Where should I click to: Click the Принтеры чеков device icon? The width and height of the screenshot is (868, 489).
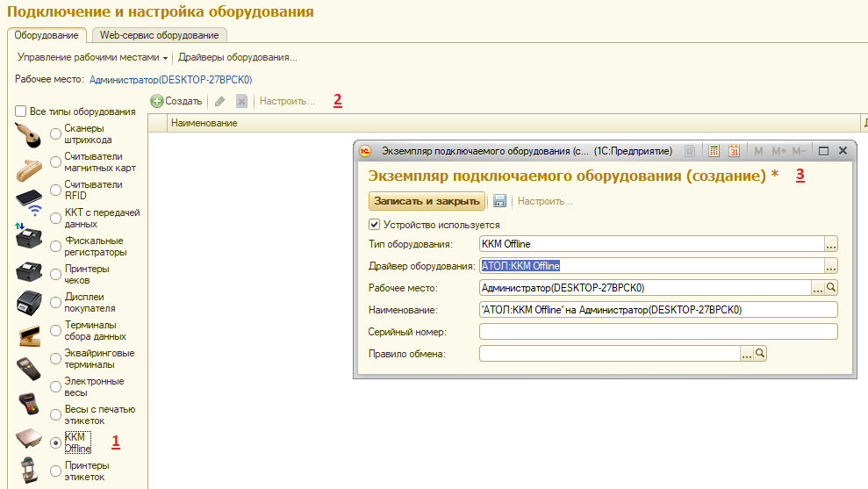coord(29,303)
